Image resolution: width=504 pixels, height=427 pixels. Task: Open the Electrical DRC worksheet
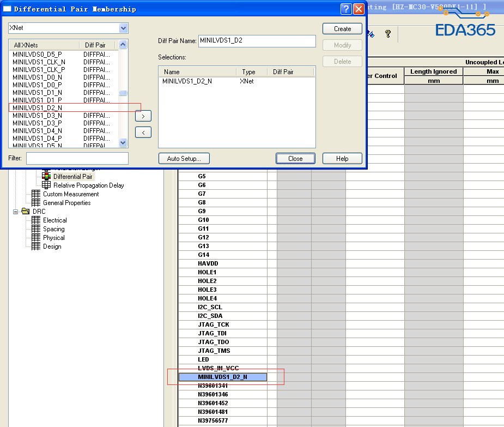pyautogui.click(x=55, y=220)
